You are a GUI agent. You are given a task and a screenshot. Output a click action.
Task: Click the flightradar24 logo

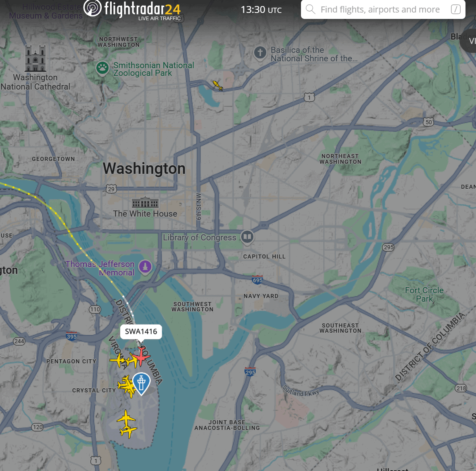[132, 10]
